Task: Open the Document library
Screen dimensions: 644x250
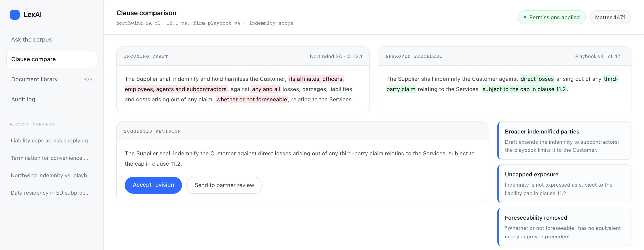Action: pyautogui.click(x=51, y=79)
